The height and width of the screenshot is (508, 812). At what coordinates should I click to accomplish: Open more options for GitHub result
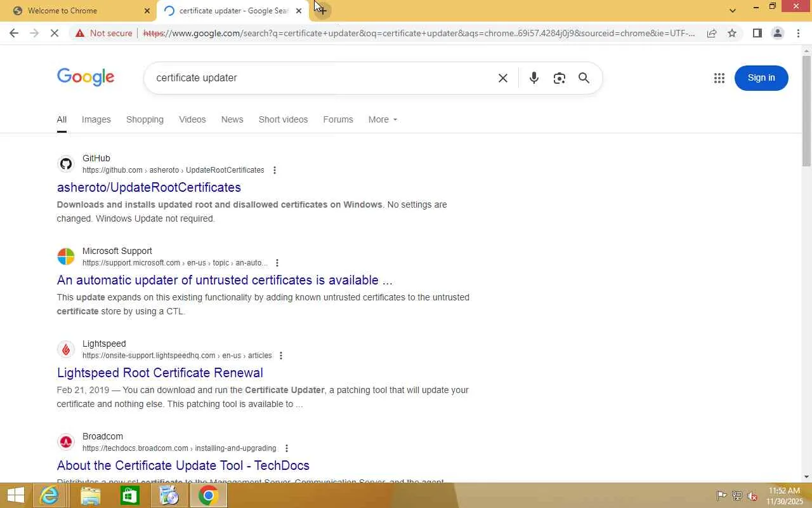(275, 170)
